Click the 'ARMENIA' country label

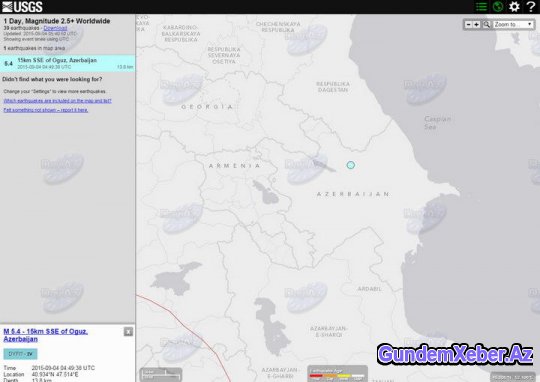[234, 166]
